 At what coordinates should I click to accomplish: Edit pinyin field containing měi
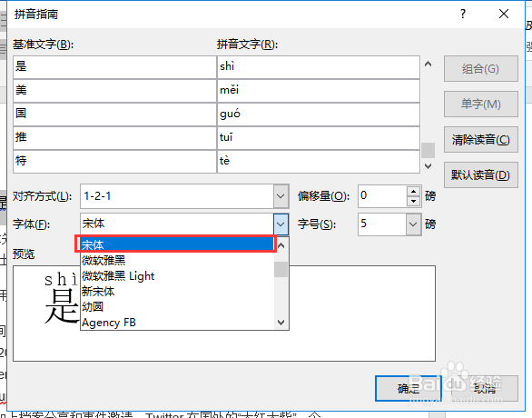point(319,90)
